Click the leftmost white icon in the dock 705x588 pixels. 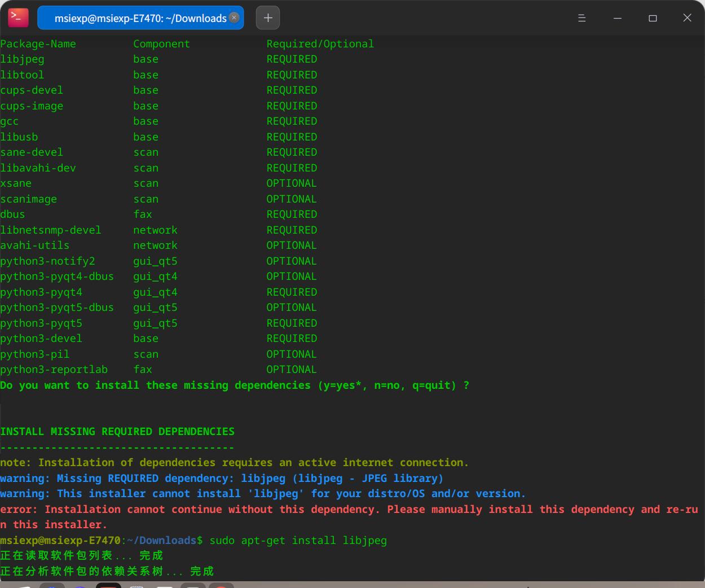click(x=25, y=586)
